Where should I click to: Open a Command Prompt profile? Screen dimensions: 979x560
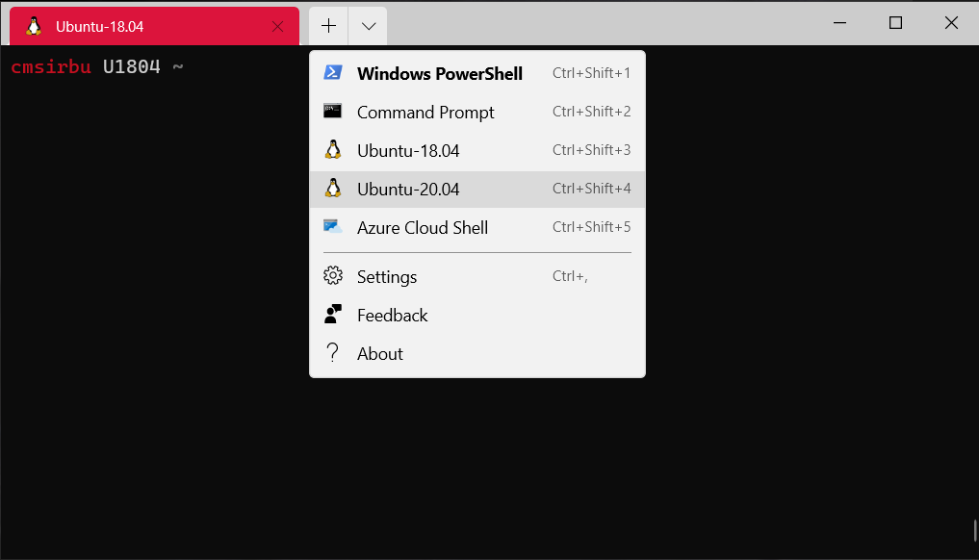click(477, 112)
